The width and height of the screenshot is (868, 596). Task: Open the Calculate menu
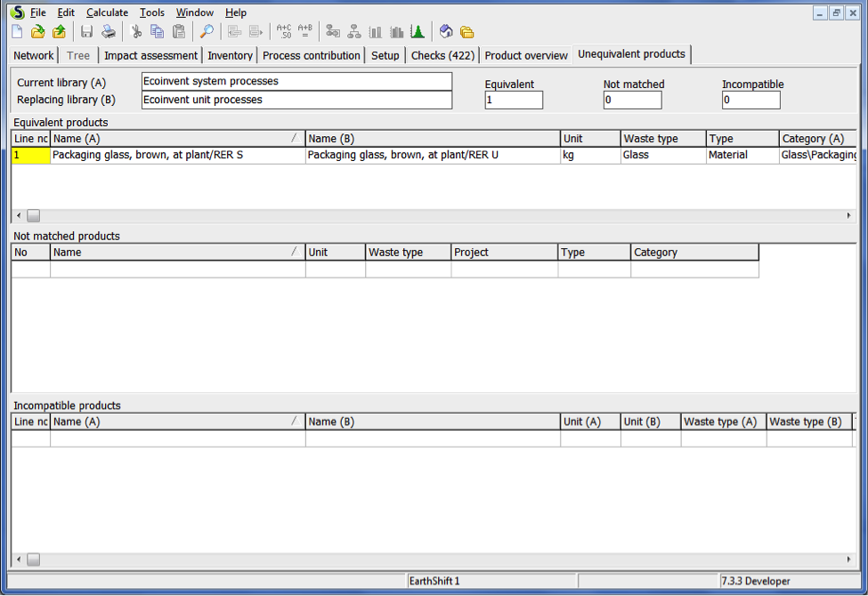[107, 12]
